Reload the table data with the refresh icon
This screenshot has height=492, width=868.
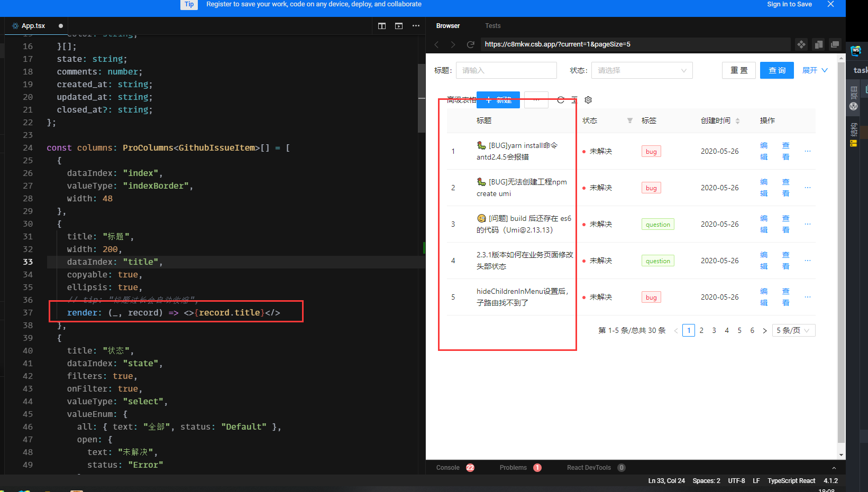click(560, 100)
